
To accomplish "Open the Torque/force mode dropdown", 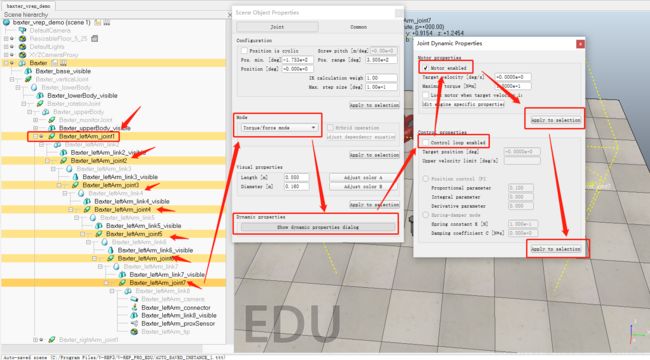I will pos(279,128).
